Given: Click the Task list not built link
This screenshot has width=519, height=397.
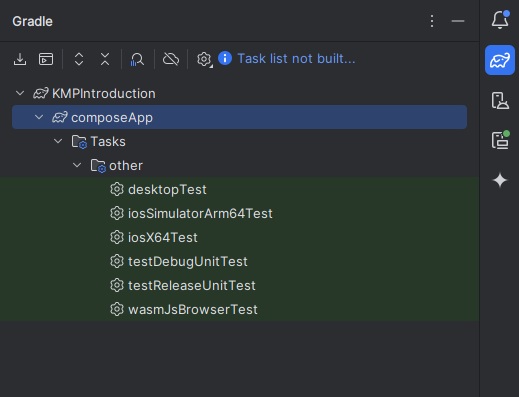Looking at the screenshot, I should pyautogui.click(x=296, y=59).
